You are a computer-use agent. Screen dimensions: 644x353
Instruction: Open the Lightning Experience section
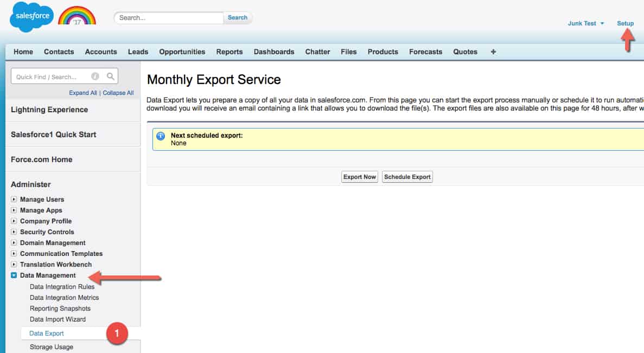(49, 110)
